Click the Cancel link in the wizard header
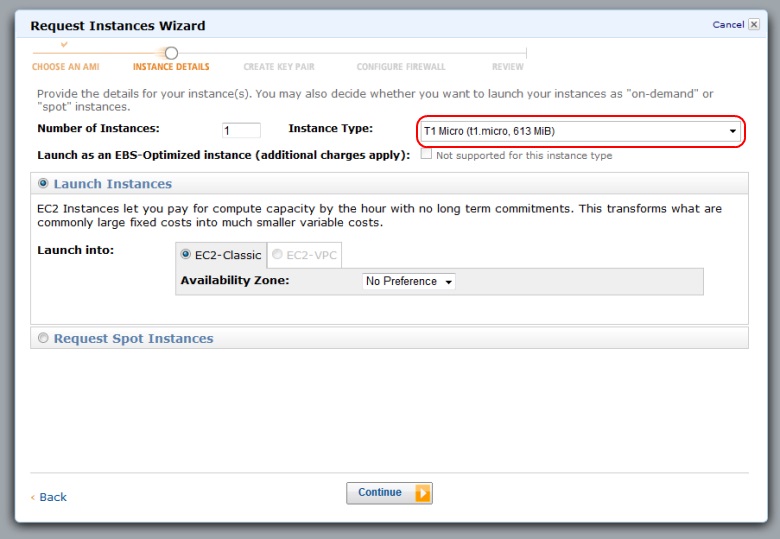 728,24
